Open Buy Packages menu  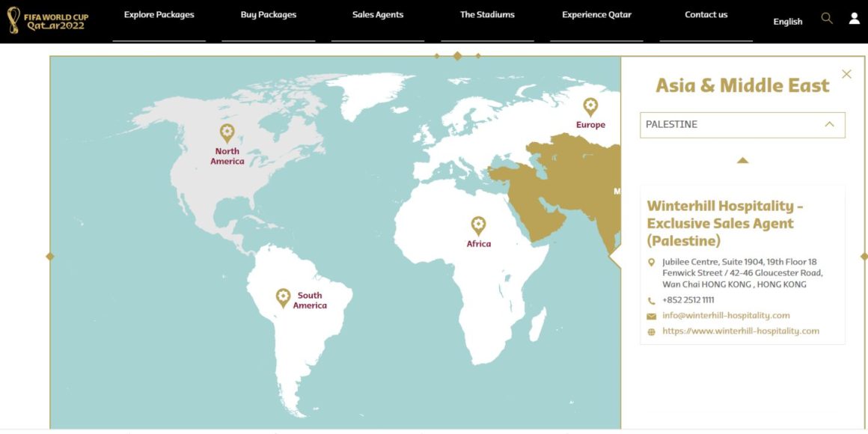269,15
